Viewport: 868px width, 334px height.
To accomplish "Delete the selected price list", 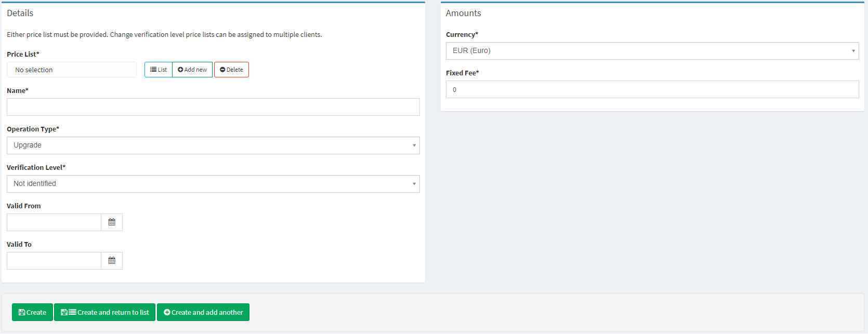I will point(231,70).
